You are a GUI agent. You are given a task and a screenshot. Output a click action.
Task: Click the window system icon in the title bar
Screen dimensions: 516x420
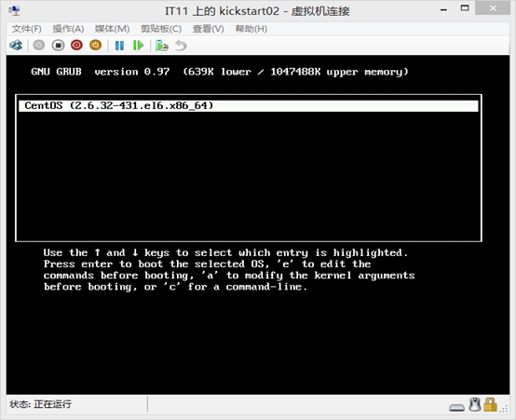[x=15, y=11]
